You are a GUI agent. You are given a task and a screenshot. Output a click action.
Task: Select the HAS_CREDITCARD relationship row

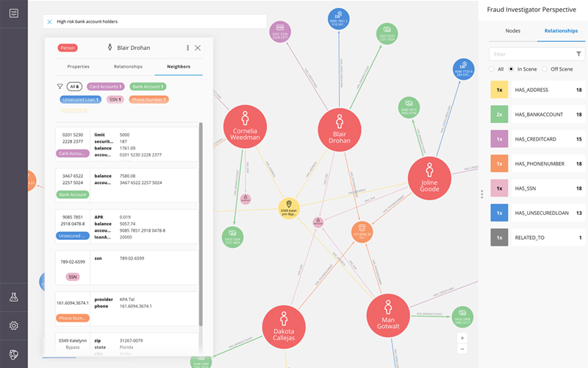pos(547,139)
